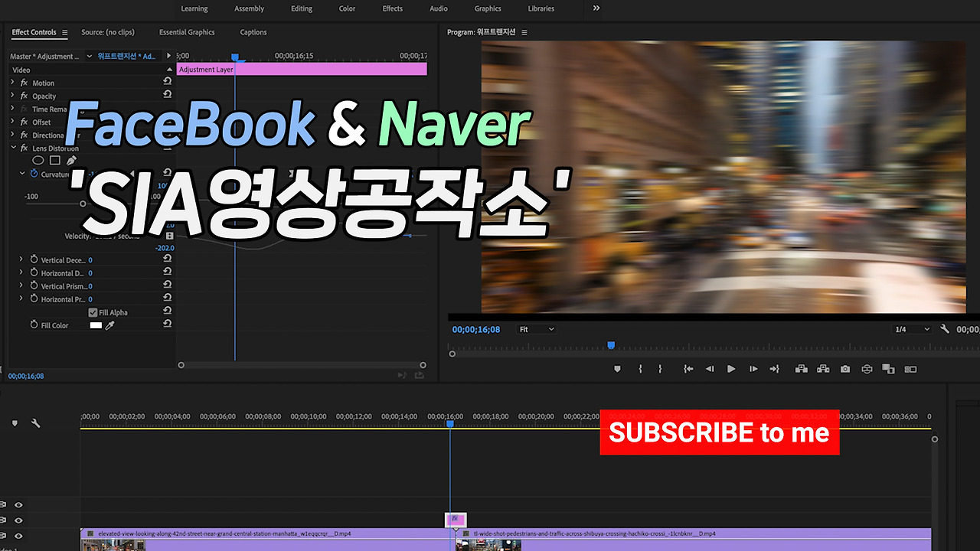Viewport: 980px width, 551px height.
Task: Click the Lift icon in the program monitor
Action: pos(801,368)
